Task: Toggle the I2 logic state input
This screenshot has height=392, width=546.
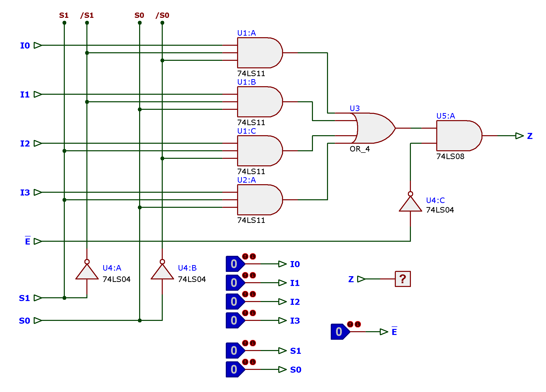Action: (235, 302)
